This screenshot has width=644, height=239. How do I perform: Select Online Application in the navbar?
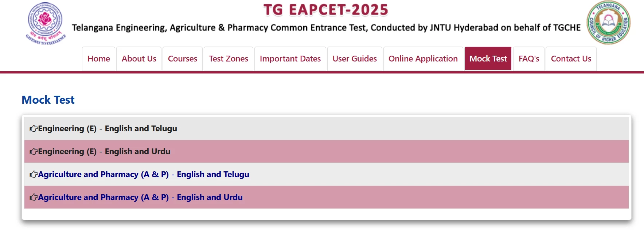click(x=423, y=59)
